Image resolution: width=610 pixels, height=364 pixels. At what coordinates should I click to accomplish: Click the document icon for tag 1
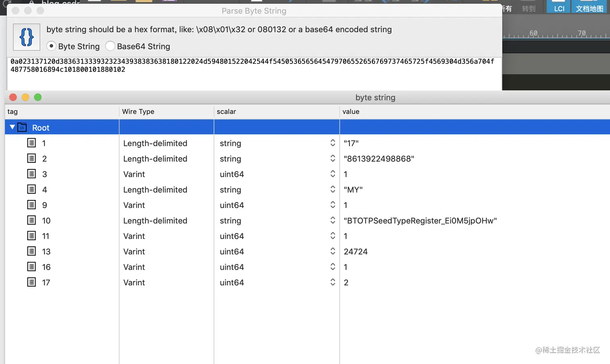(31, 143)
